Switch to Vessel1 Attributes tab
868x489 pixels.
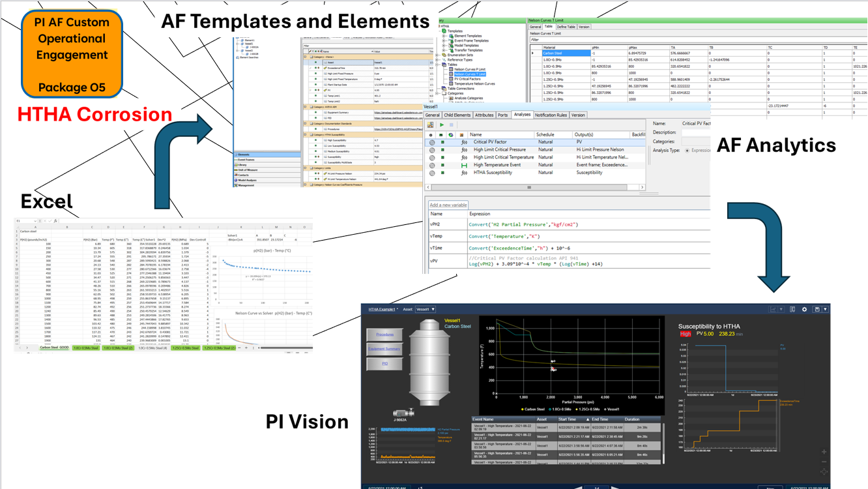pos(484,115)
